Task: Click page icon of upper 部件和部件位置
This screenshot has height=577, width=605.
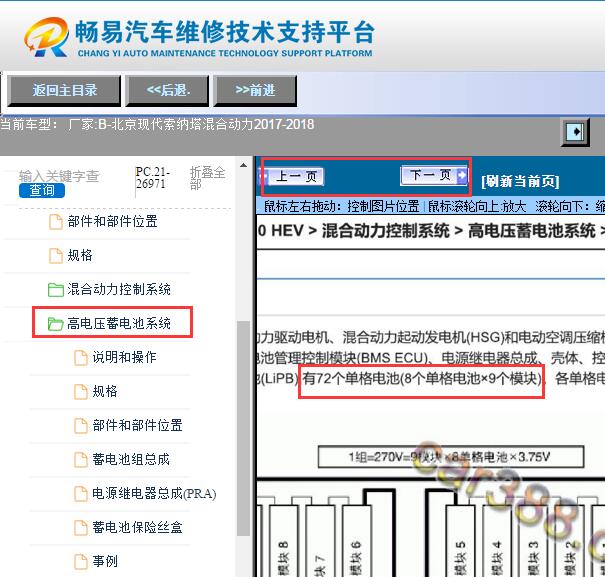Action: tap(56, 222)
